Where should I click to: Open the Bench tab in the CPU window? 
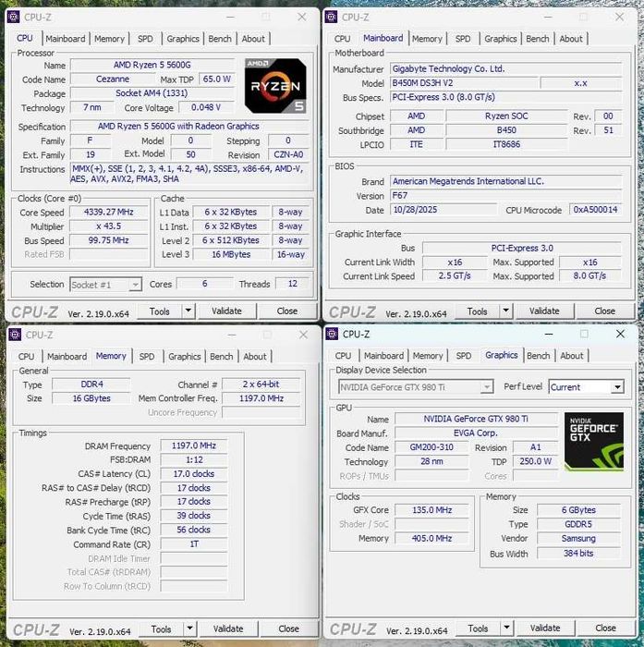coord(220,39)
